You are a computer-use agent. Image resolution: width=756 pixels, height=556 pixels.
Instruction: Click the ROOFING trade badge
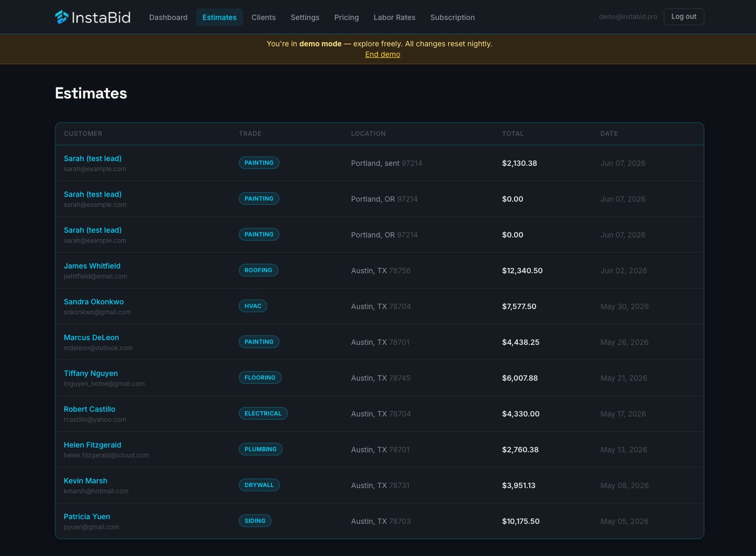click(x=258, y=270)
